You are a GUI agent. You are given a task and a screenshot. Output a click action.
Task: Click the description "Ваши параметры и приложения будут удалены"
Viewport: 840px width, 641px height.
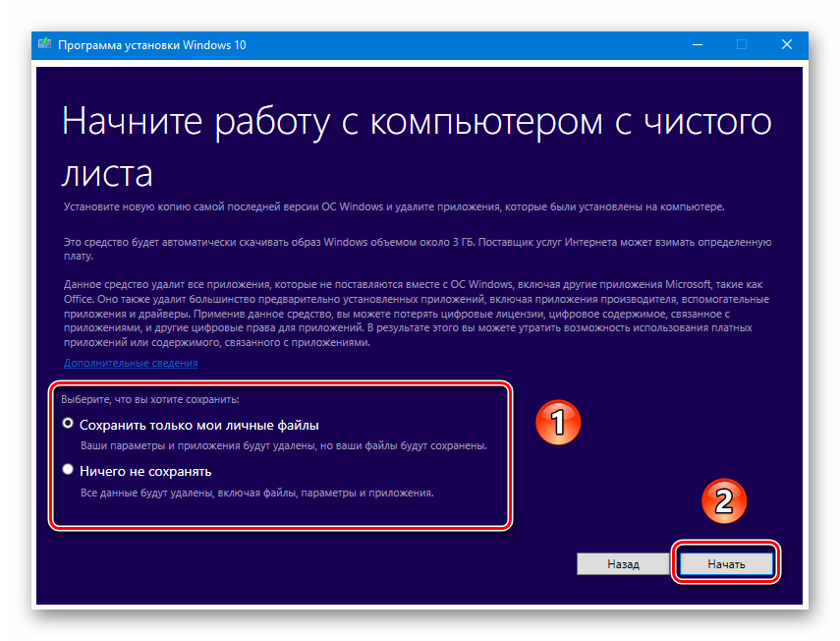pos(283,446)
